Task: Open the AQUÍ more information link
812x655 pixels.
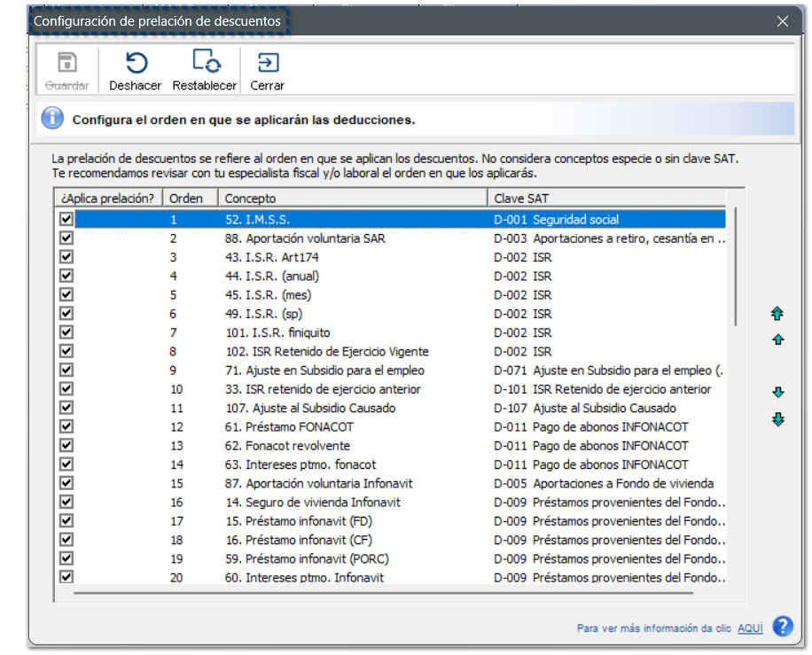Action: 750,628
